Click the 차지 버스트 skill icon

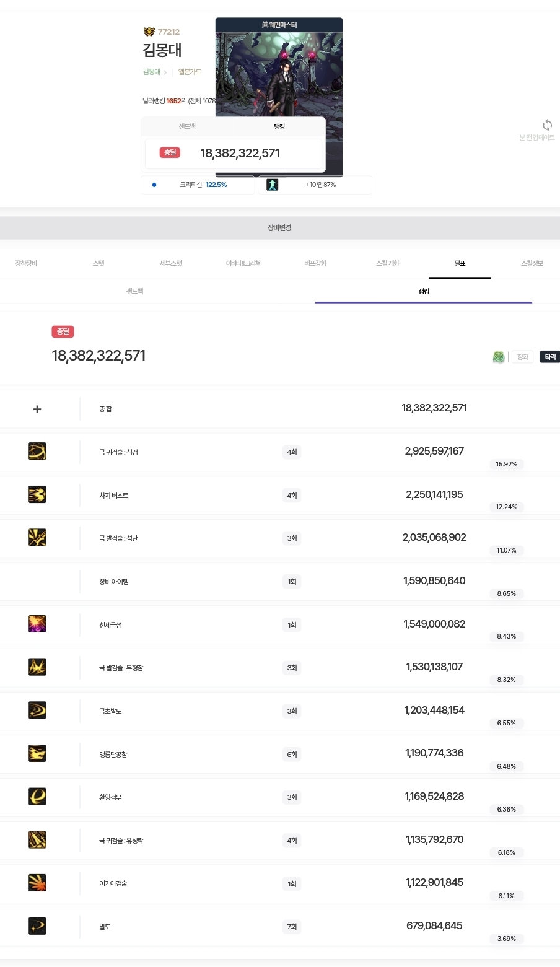coord(37,494)
